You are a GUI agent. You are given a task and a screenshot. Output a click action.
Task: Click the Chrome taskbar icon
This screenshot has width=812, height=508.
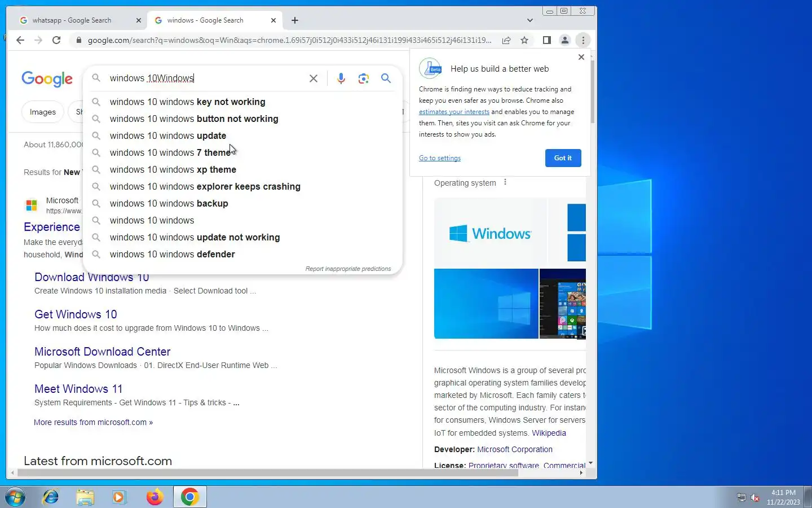tap(189, 497)
